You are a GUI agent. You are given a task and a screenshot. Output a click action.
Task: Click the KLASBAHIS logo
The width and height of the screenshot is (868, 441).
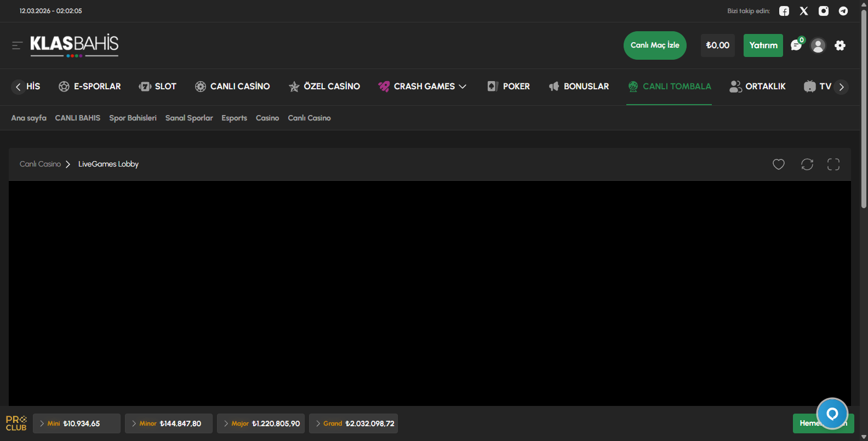[74, 45]
